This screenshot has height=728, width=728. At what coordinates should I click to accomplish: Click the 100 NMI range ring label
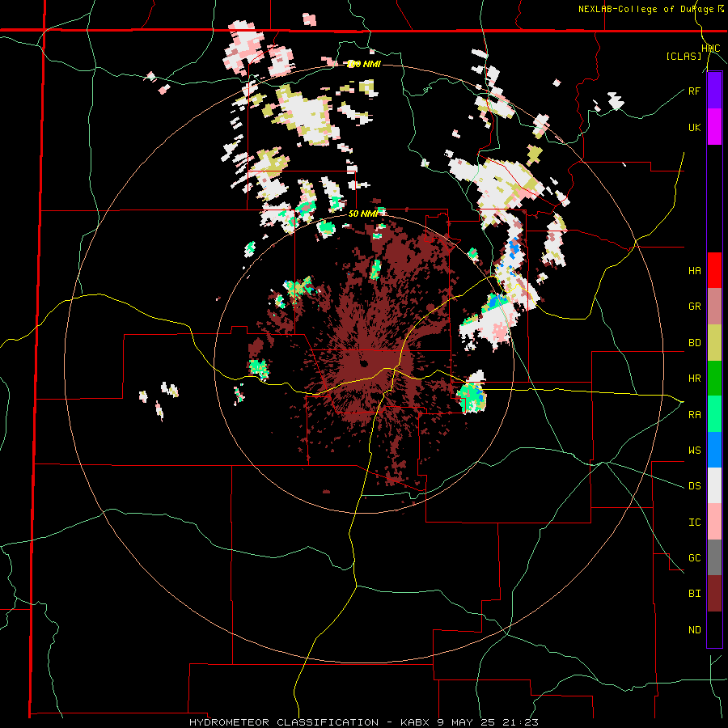(x=364, y=64)
